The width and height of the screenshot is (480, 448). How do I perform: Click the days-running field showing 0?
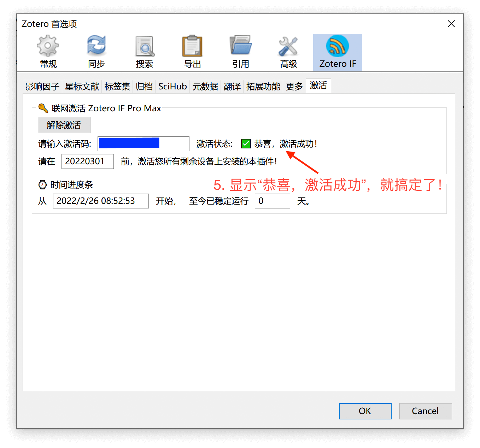click(x=273, y=201)
